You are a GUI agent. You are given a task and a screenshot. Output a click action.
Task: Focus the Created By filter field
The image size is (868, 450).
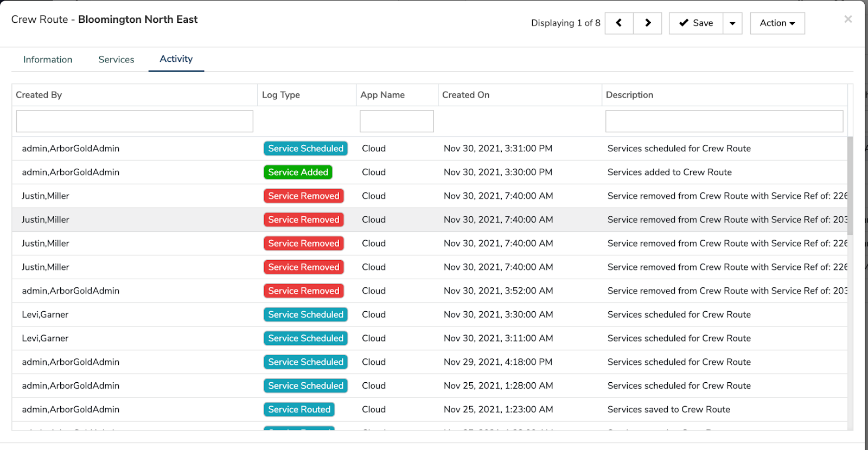click(135, 121)
